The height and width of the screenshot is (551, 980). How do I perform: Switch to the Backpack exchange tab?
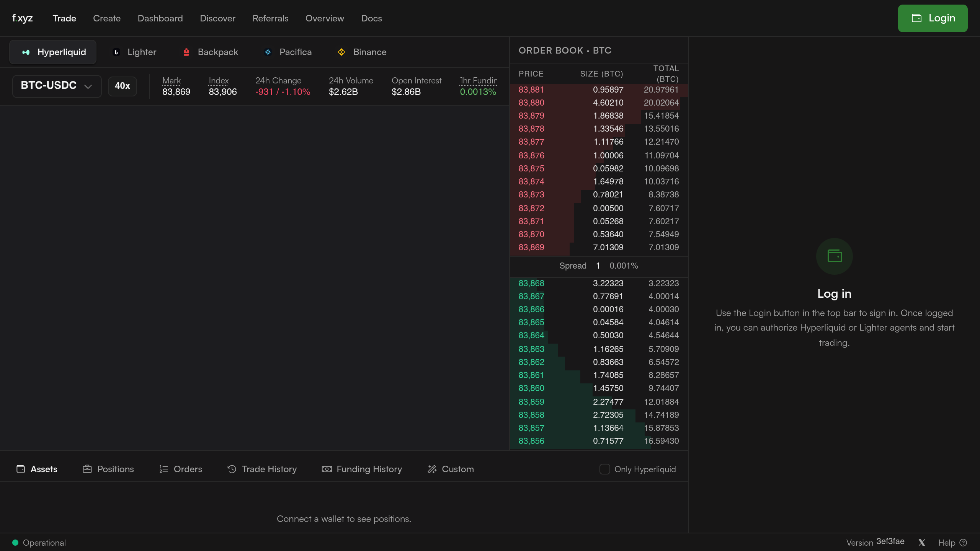pyautogui.click(x=210, y=52)
